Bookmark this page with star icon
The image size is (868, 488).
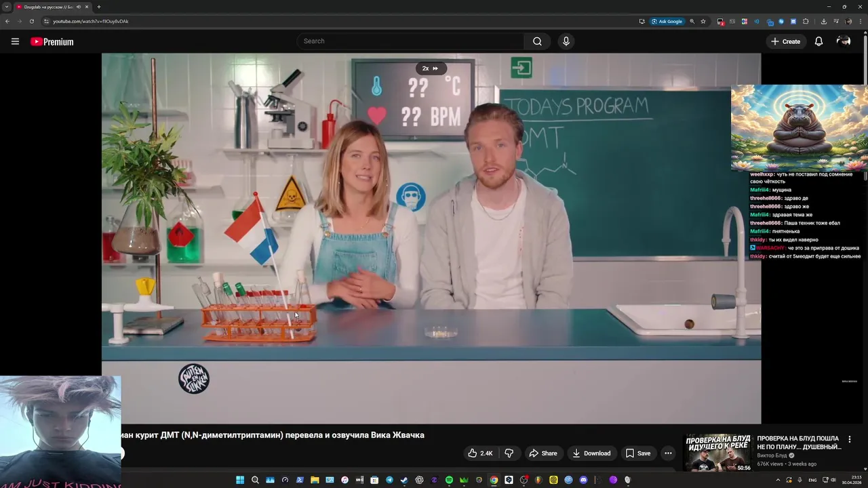point(703,21)
